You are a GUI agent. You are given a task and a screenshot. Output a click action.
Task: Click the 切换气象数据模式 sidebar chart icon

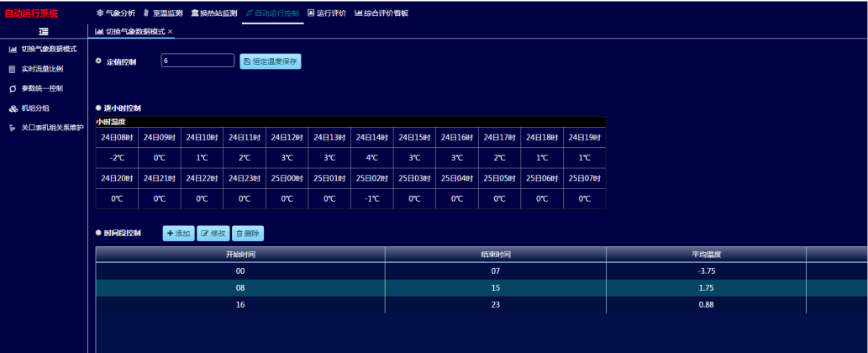pos(13,50)
